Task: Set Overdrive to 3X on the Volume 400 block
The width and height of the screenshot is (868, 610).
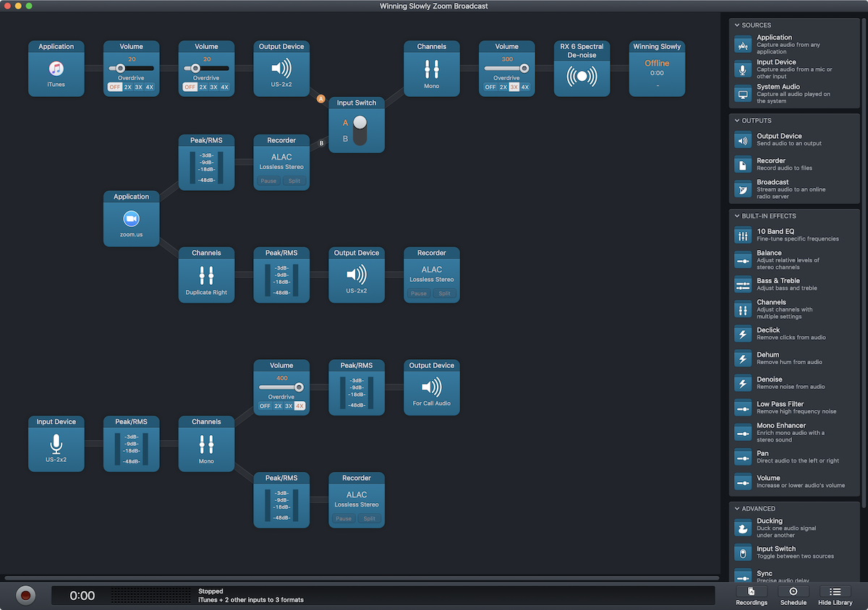Action: 289,406
